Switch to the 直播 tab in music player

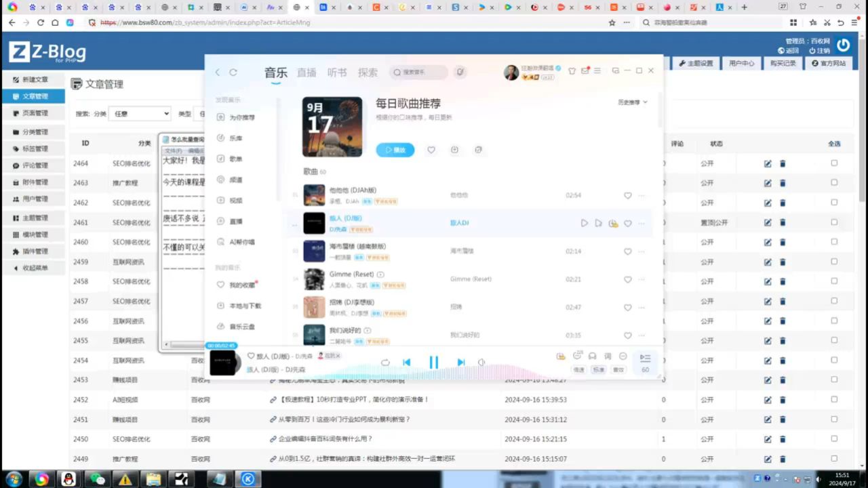307,73
